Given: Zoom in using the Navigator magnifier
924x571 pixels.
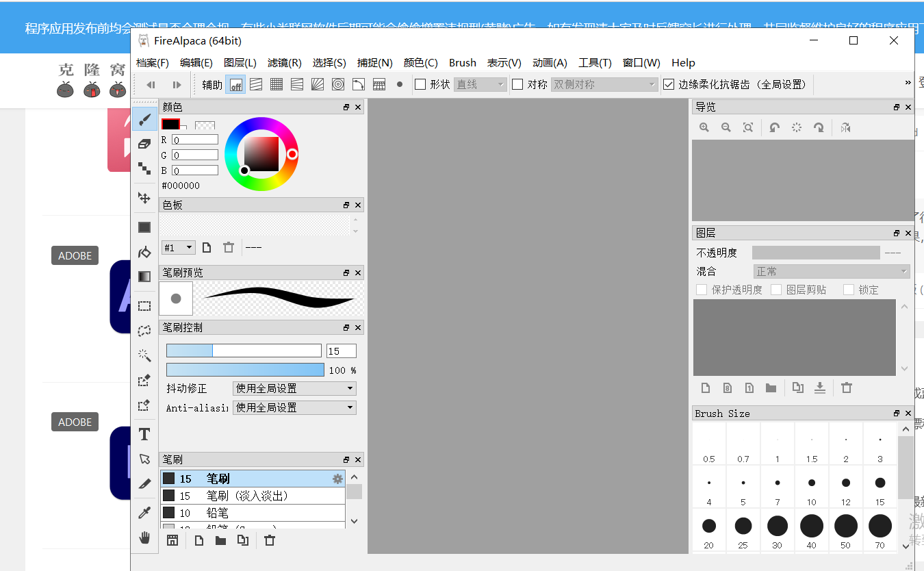Looking at the screenshot, I should click(704, 127).
